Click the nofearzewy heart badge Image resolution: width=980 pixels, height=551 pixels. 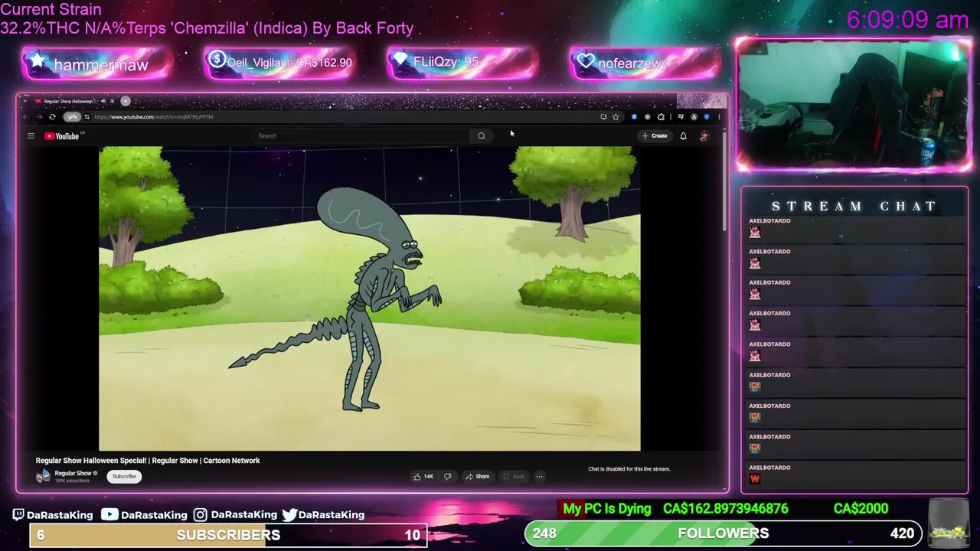645,63
